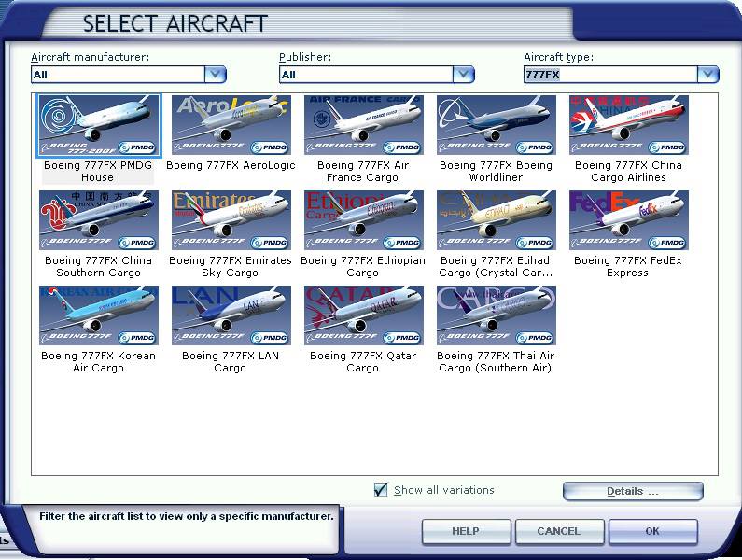Click the 'Boeing 777FX China Southern Cargo' label
This screenshot has width=742, height=560.
tap(98, 267)
